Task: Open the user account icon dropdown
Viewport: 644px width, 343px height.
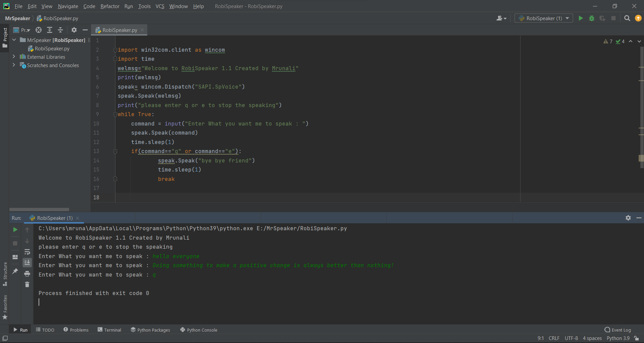Action: tap(501, 18)
